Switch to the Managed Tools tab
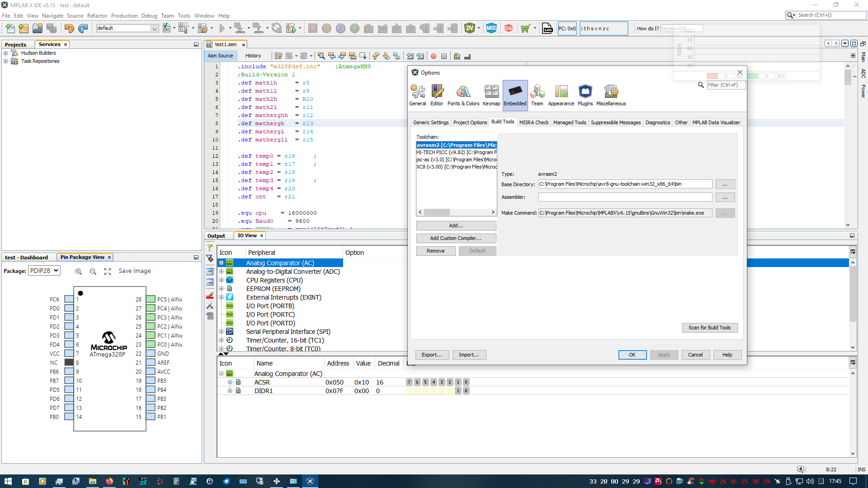The width and height of the screenshot is (868, 488). (x=570, y=122)
